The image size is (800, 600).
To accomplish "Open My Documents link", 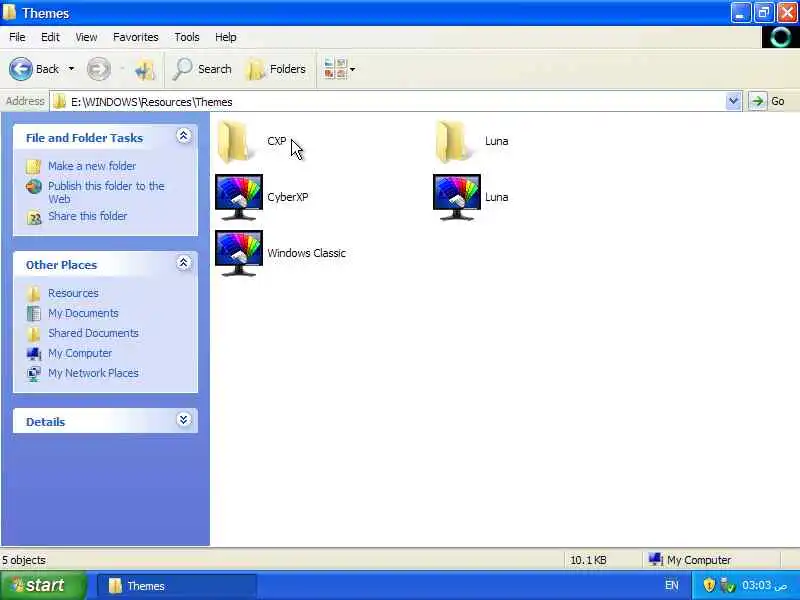I will 83,313.
